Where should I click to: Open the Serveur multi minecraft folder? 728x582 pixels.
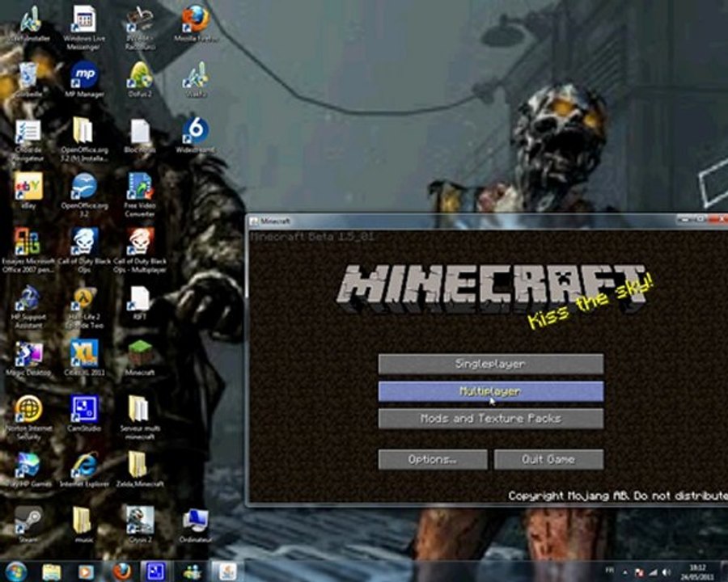(140, 418)
